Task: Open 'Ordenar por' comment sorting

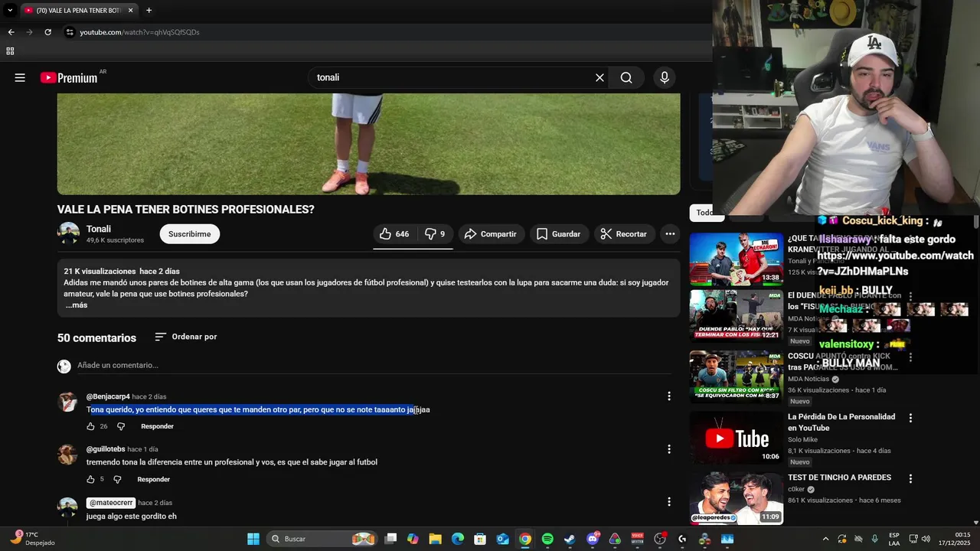Action: tap(186, 337)
